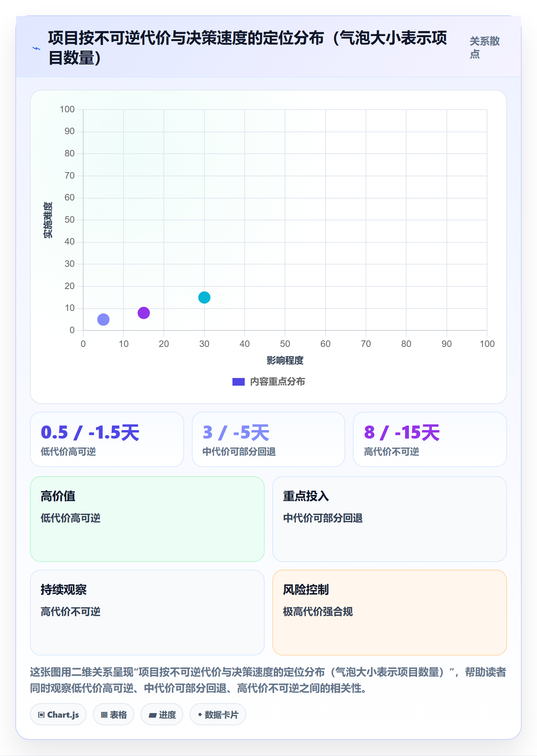Click the chart title heading text

248,48
